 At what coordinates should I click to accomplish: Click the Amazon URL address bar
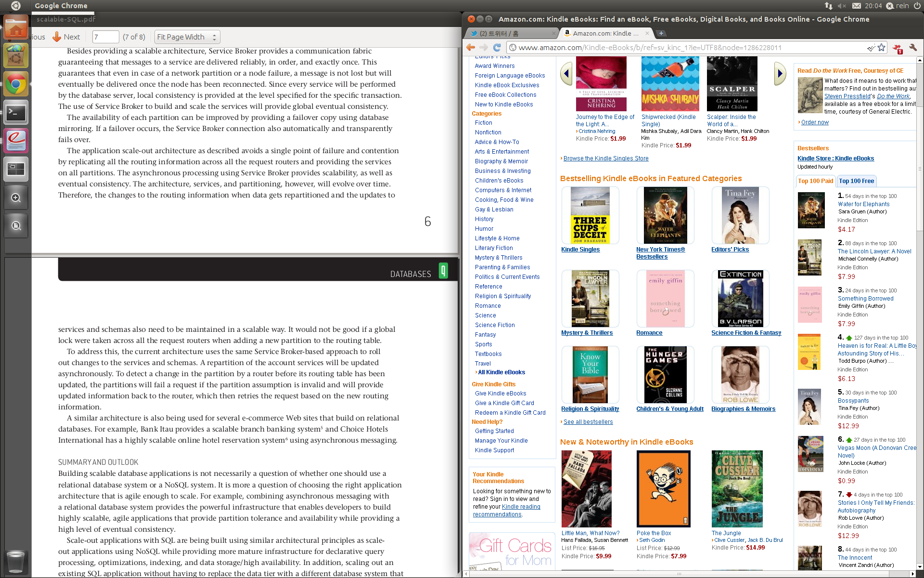(x=688, y=47)
